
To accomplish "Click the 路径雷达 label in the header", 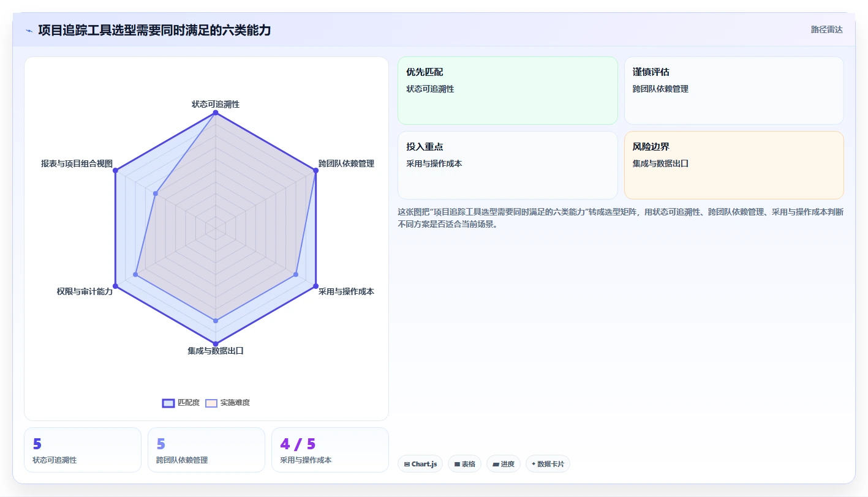I will click(x=826, y=29).
